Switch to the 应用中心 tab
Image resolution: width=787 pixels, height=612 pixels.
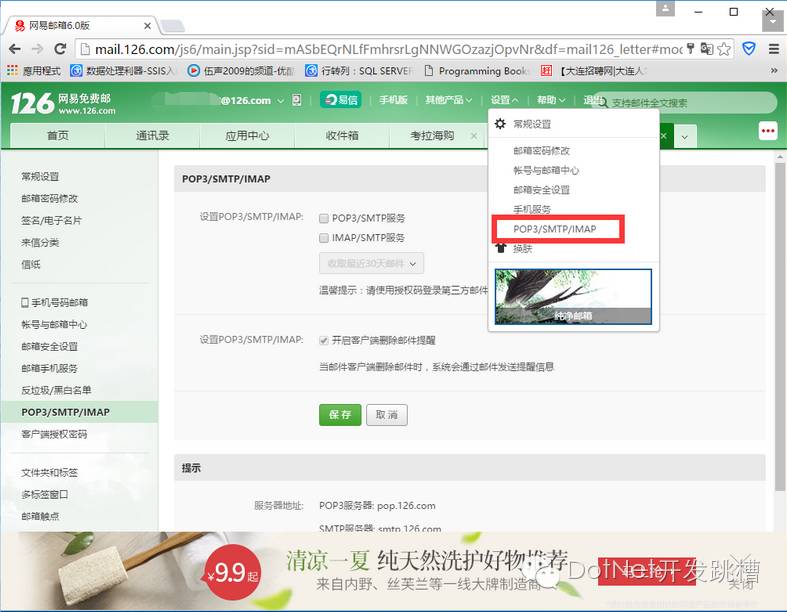[247, 136]
